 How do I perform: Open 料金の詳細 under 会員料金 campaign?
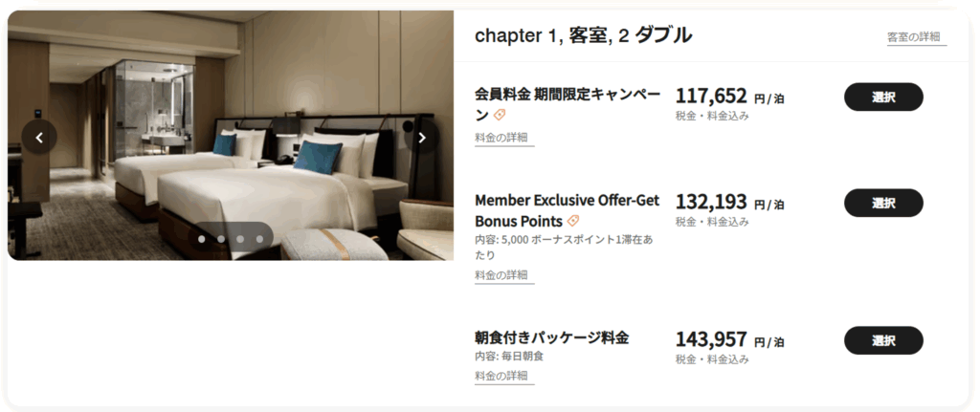point(504,138)
